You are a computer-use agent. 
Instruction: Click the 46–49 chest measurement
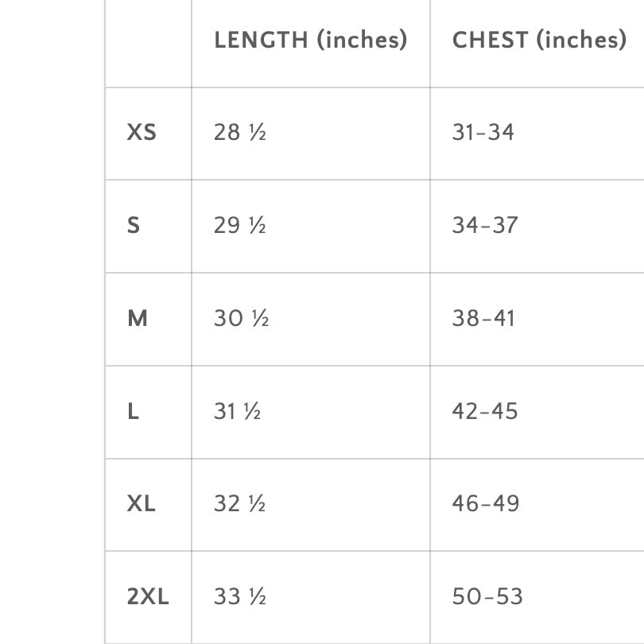[486, 504]
